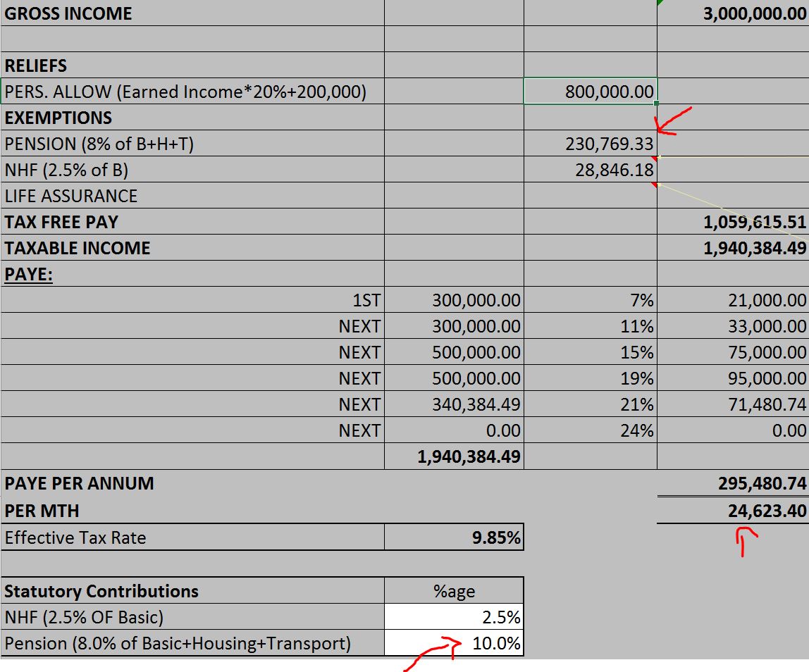Select the Effective Tax Rate 9.85% cell
Image resolution: width=809 pixels, height=672 pixels.
[455, 538]
